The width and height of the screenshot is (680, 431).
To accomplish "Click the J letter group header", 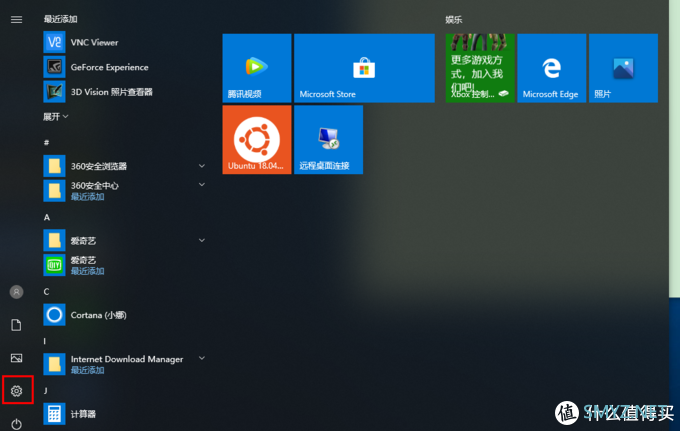I will pos(46,391).
